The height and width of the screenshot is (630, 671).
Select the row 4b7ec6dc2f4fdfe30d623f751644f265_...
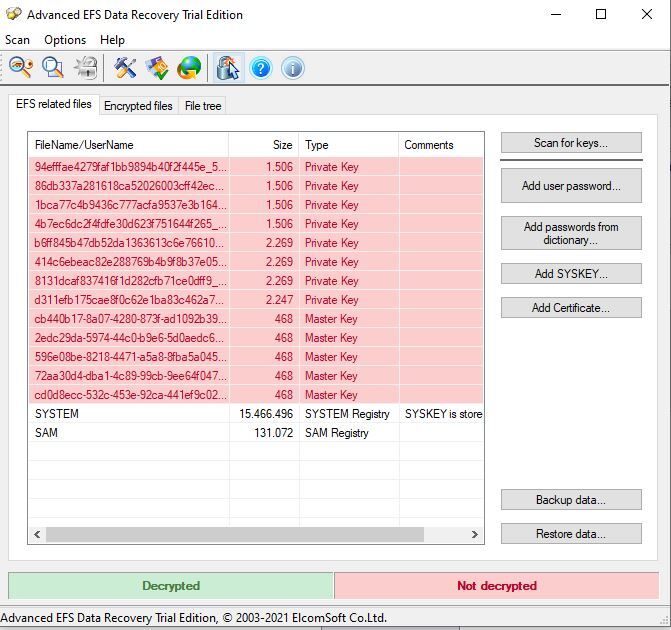pyautogui.click(x=256, y=223)
